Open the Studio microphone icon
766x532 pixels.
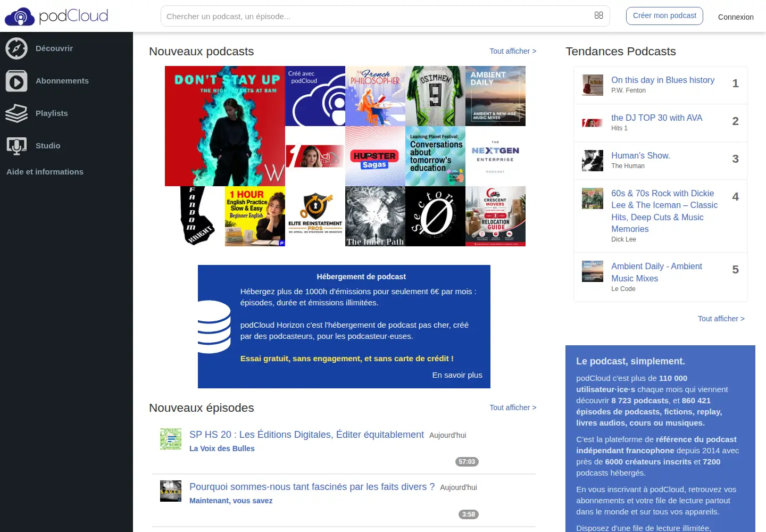point(16,146)
